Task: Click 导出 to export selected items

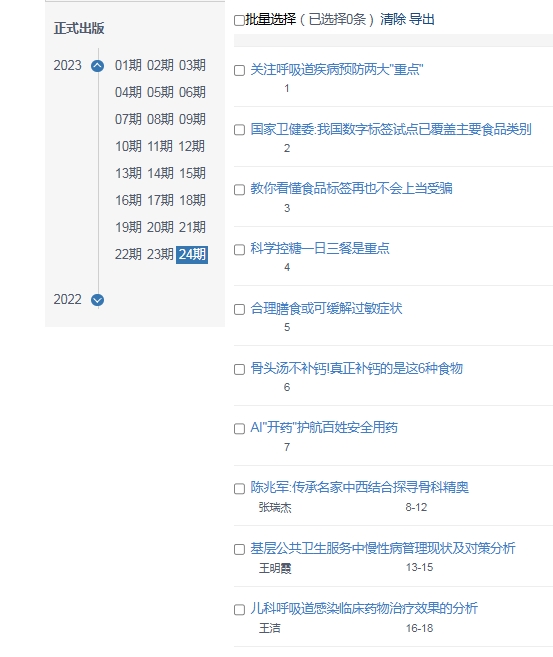Action: pyautogui.click(x=421, y=19)
